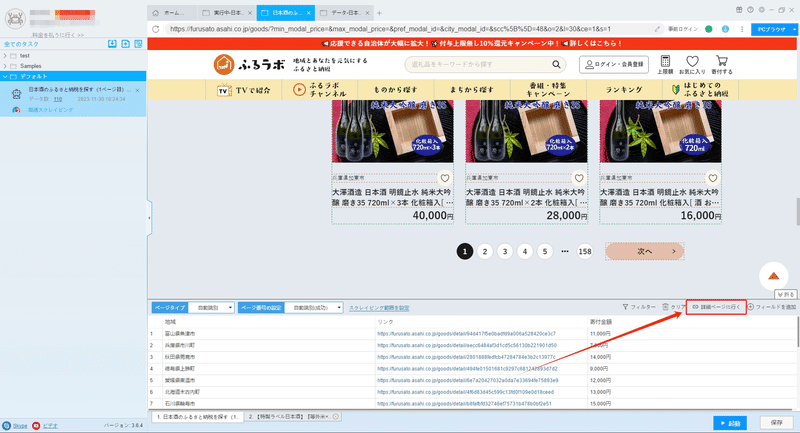The image size is (800, 433).
Task: Collapse the left sidebar handle arrow
Action: (149, 218)
